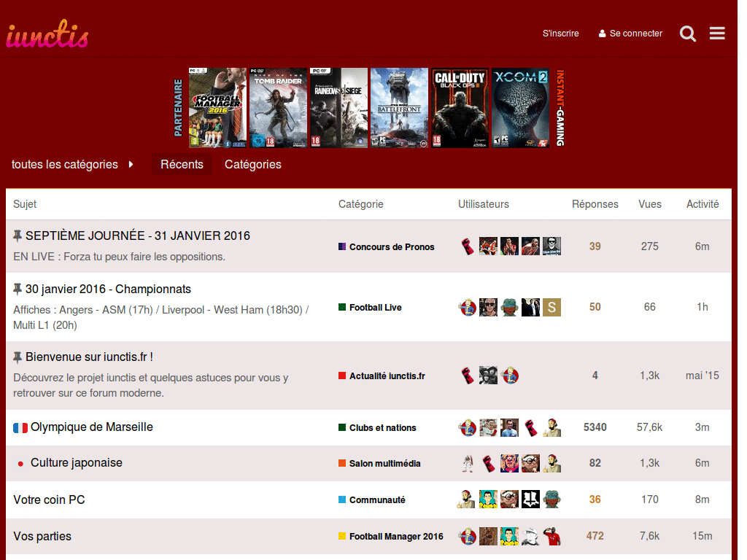
Task: Click the Catégorie column header
Action: point(360,204)
